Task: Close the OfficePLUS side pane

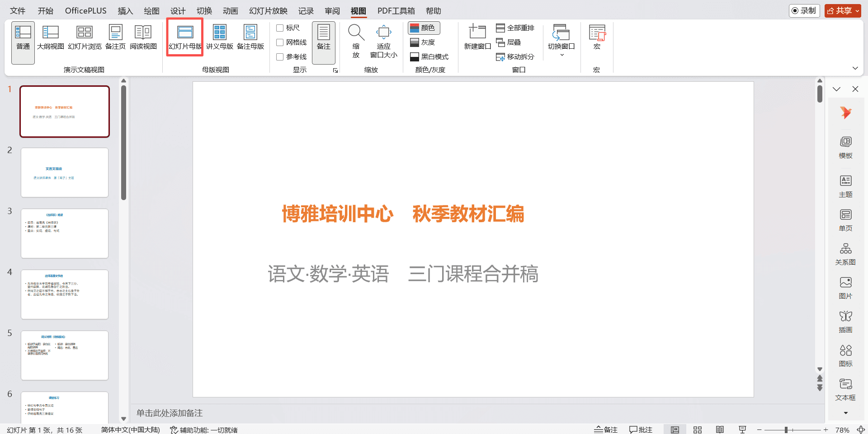Action: (855, 89)
